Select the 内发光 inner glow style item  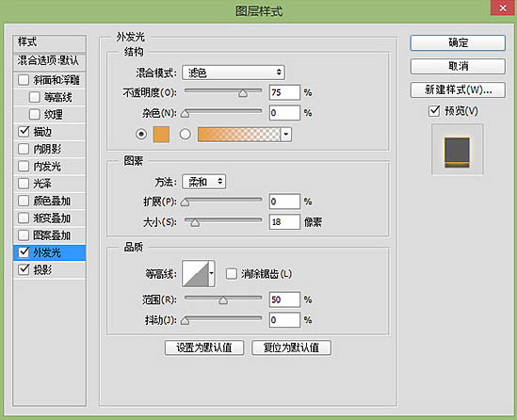[50, 166]
